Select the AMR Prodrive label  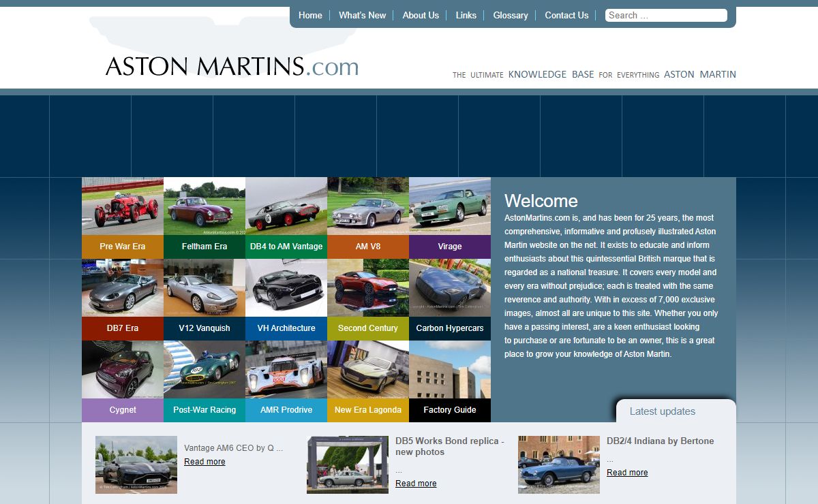pyautogui.click(x=286, y=410)
